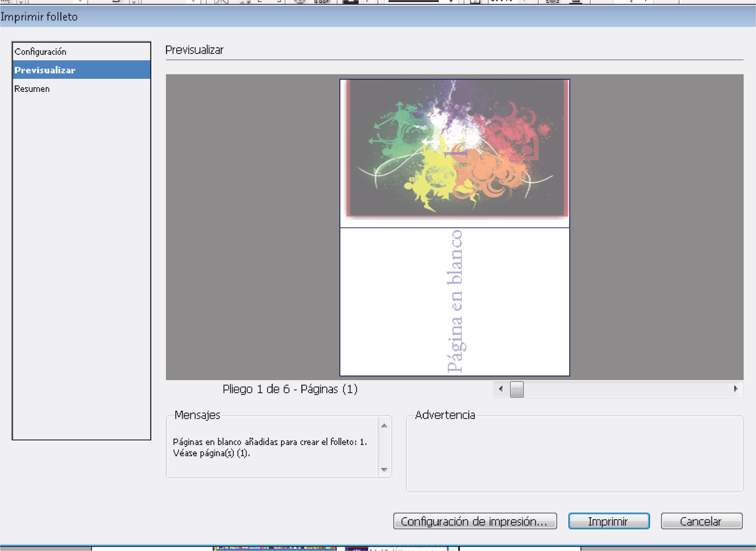Click the Imprimir button
The width and height of the screenshot is (756, 551).
point(609,521)
